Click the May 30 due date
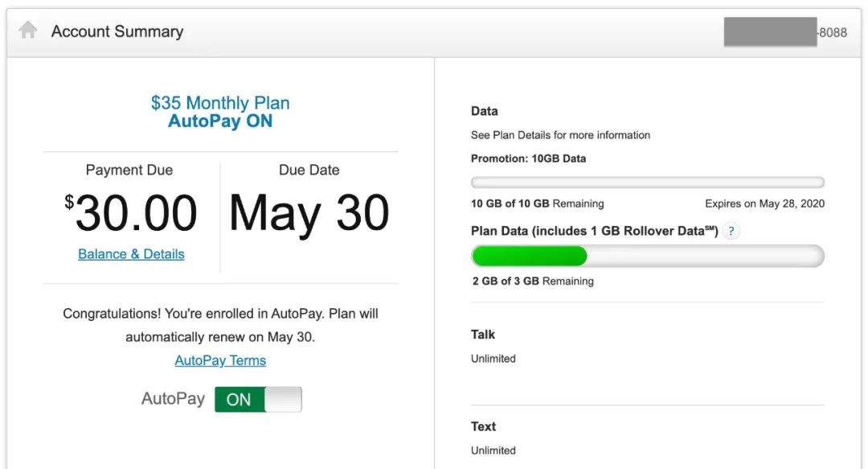The image size is (868, 469). pyautogui.click(x=309, y=213)
